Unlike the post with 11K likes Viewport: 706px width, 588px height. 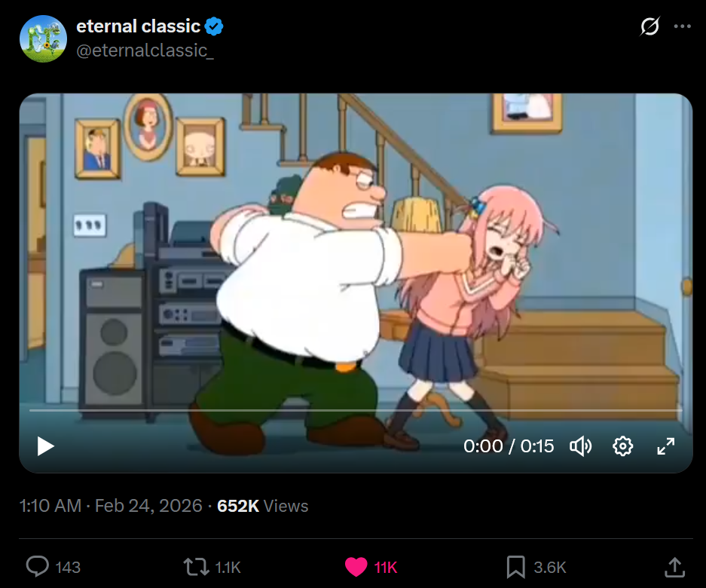point(371,567)
